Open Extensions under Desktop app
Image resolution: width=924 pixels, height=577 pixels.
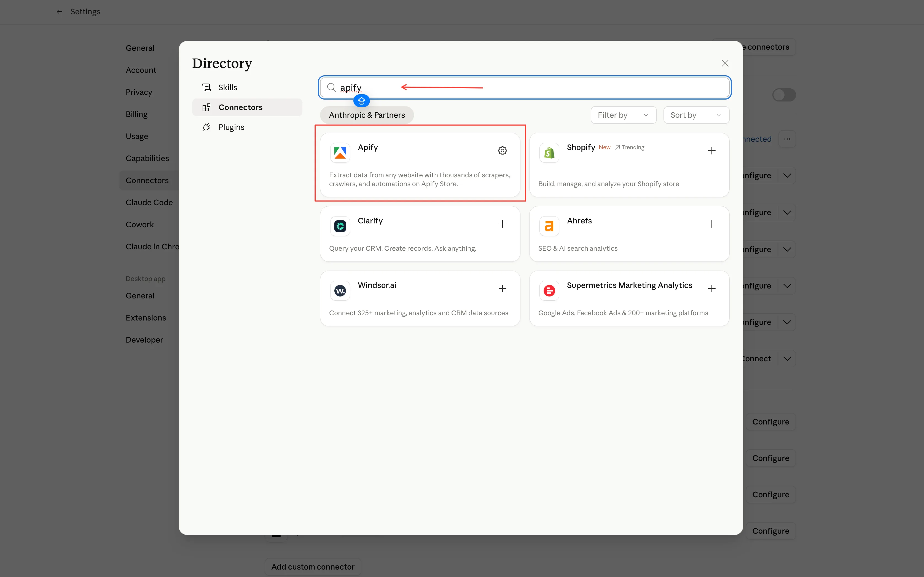[x=146, y=318]
